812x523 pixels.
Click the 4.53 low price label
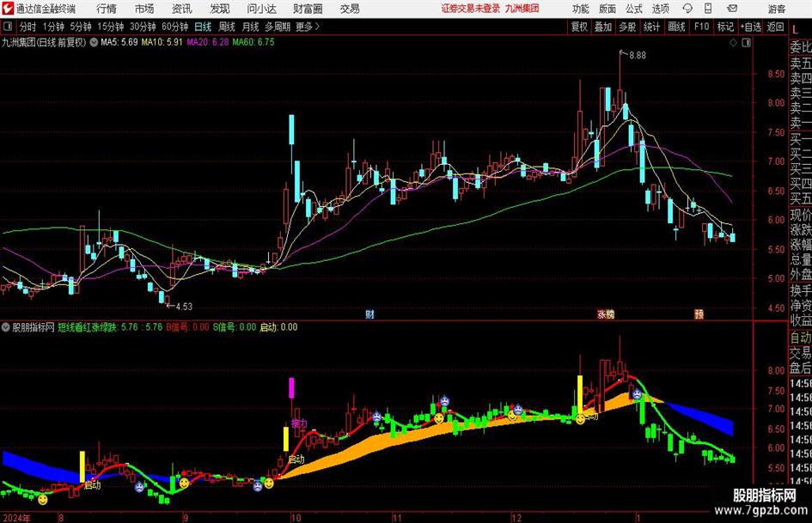[x=184, y=307]
